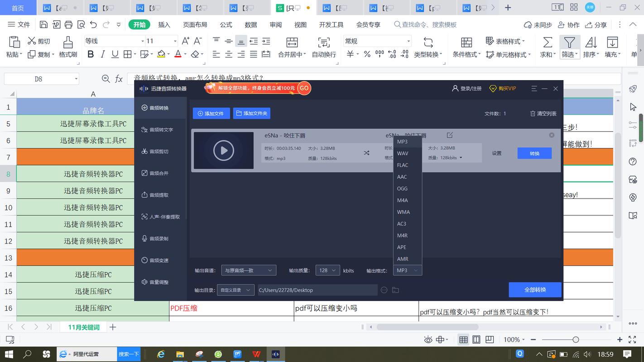Open the 音频剪切 tool
The width and height of the screenshot is (644, 362).
click(x=160, y=151)
